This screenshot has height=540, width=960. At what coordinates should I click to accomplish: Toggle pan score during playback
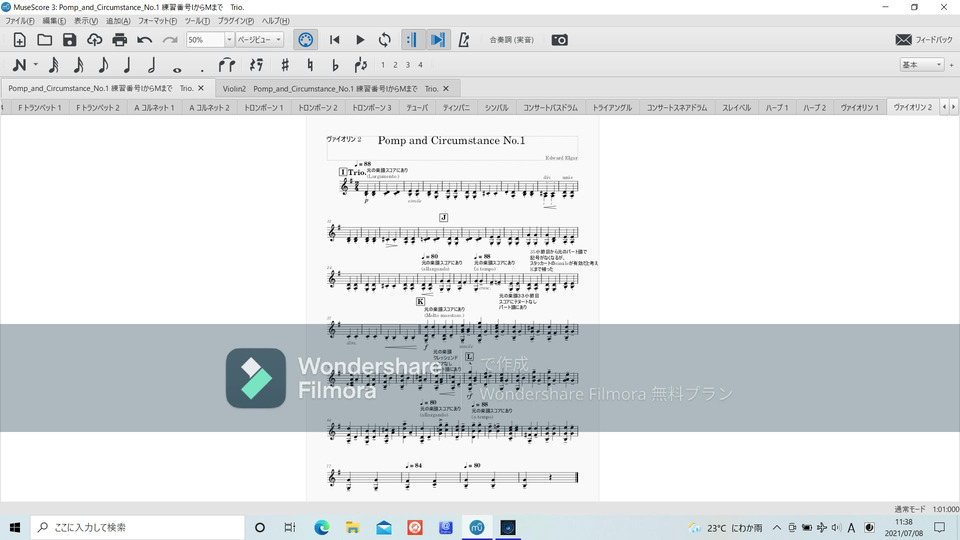coord(438,40)
